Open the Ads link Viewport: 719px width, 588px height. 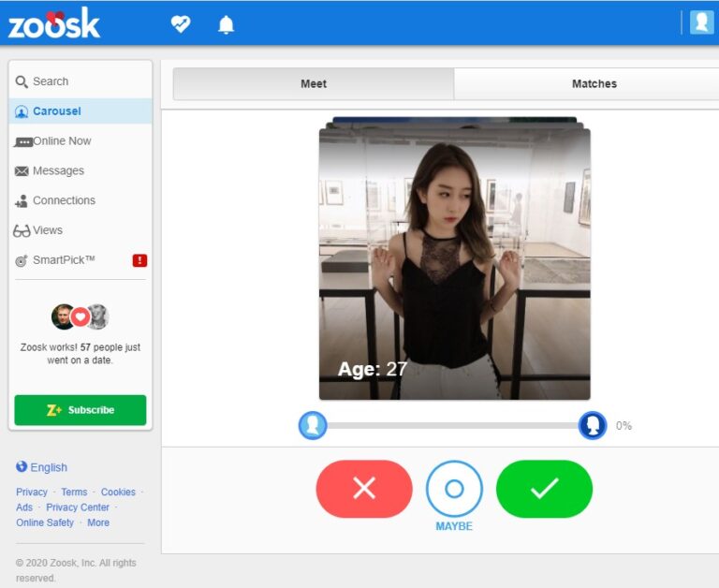coord(24,507)
